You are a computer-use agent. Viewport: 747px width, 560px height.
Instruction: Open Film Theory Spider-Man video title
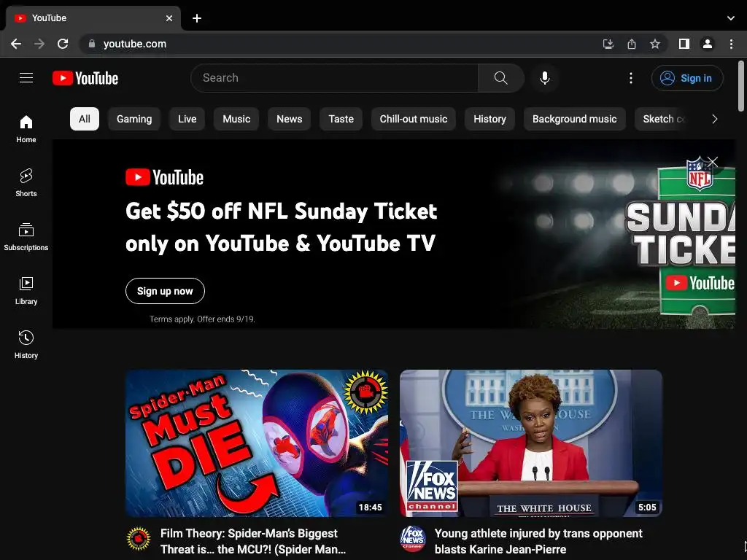(x=253, y=542)
